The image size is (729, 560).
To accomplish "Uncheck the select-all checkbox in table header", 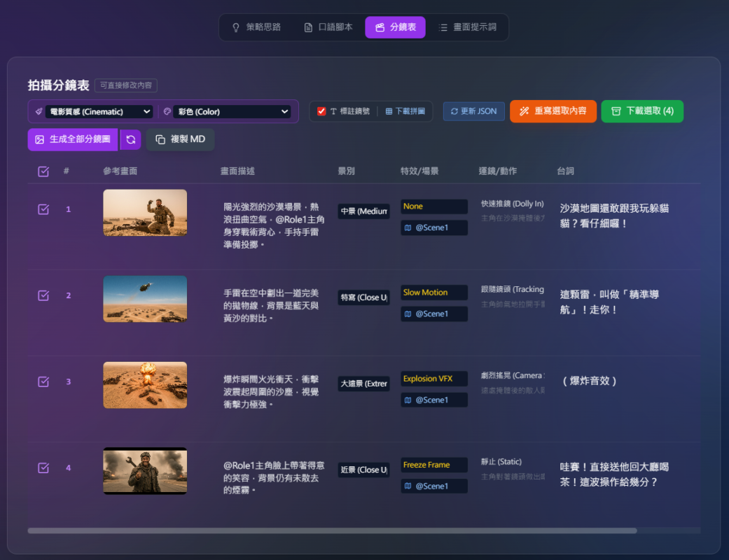I will (x=43, y=171).
